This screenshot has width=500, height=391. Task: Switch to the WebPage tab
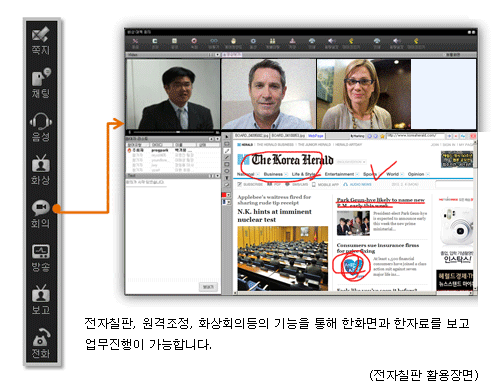[x=315, y=136]
